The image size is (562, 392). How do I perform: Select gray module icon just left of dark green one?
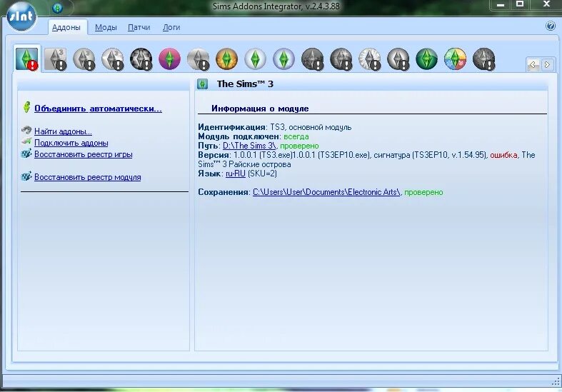(398, 59)
